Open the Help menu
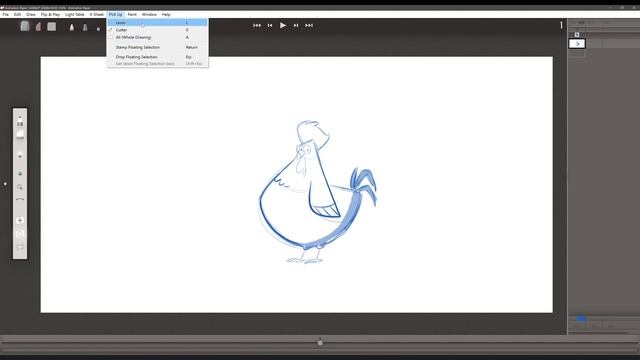 click(166, 14)
